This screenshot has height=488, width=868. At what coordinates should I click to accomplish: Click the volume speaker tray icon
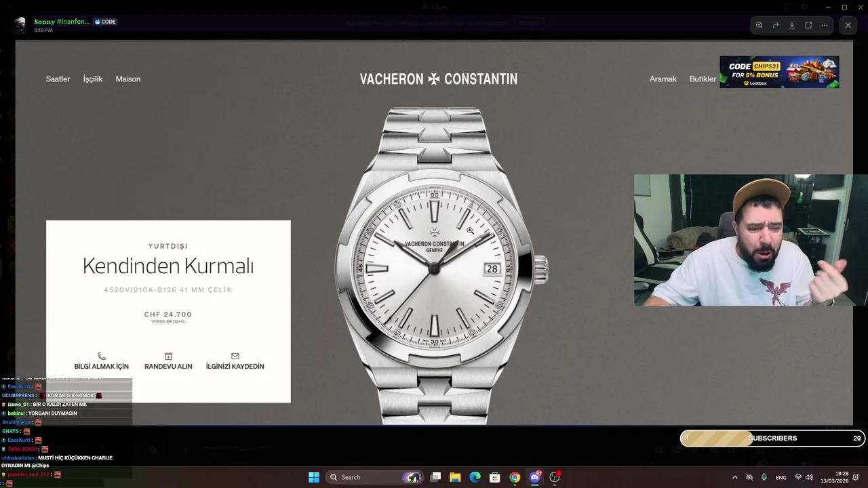click(809, 477)
